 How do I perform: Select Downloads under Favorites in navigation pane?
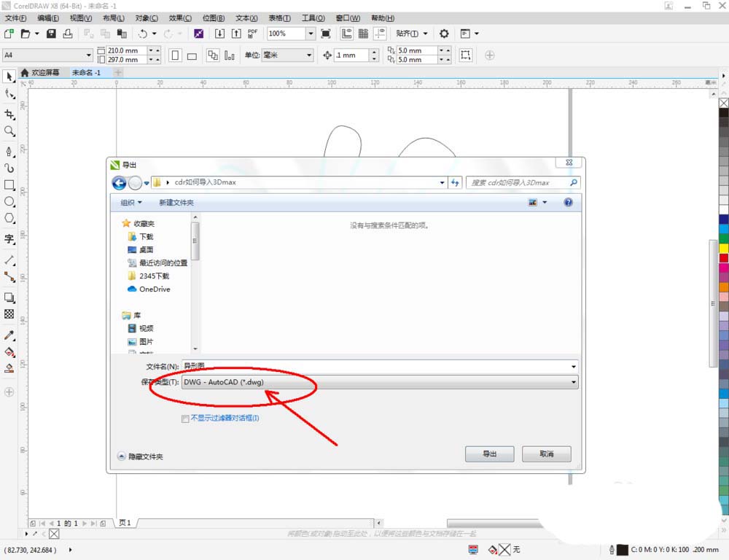(141, 237)
